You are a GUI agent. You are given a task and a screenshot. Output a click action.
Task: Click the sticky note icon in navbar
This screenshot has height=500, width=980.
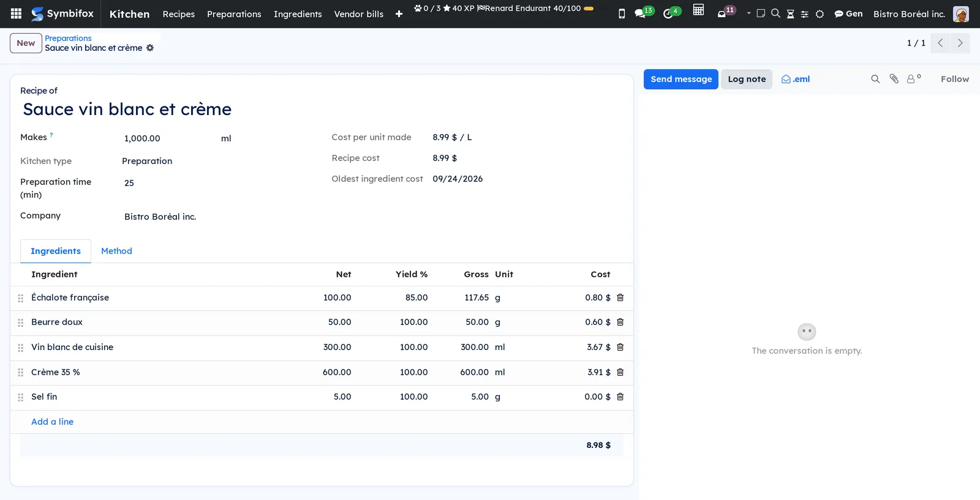point(761,13)
